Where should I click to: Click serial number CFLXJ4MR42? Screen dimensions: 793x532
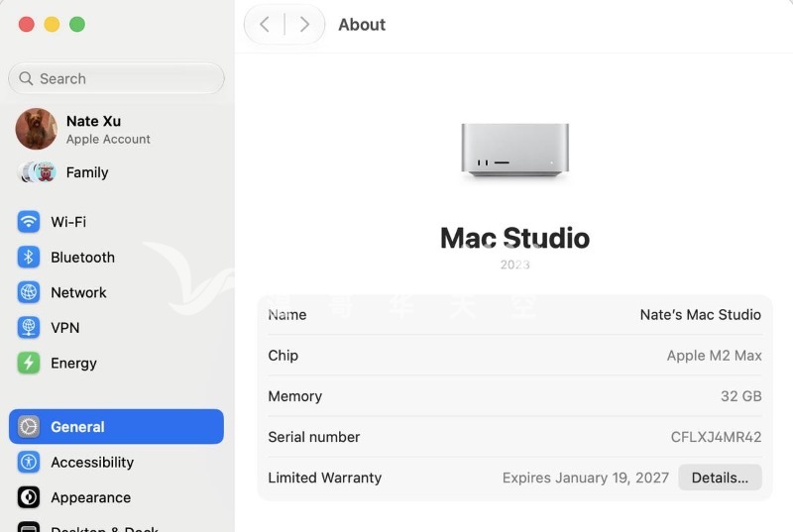pos(716,437)
